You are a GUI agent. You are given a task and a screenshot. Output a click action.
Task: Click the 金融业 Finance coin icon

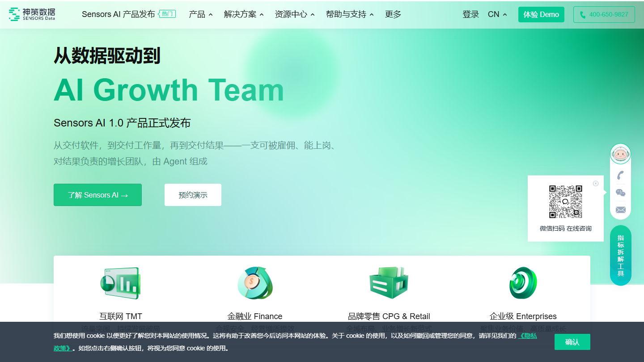(x=255, y=283)
